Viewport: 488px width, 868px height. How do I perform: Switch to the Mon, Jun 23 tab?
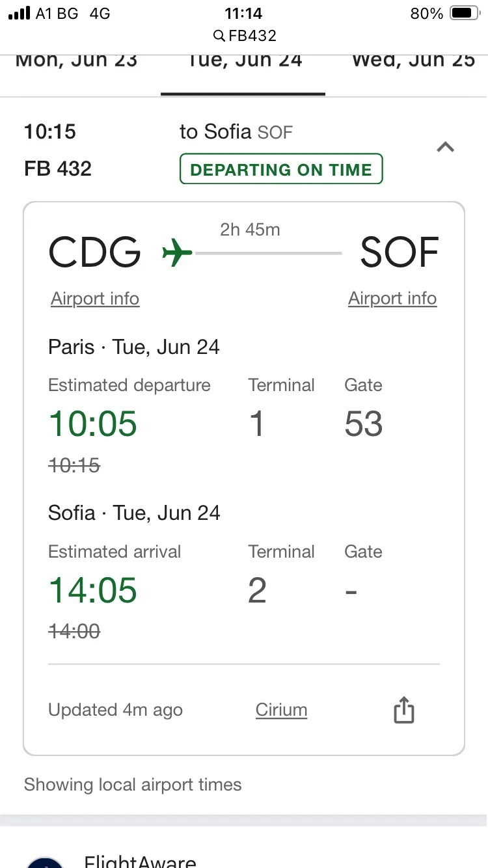[76, 60]
